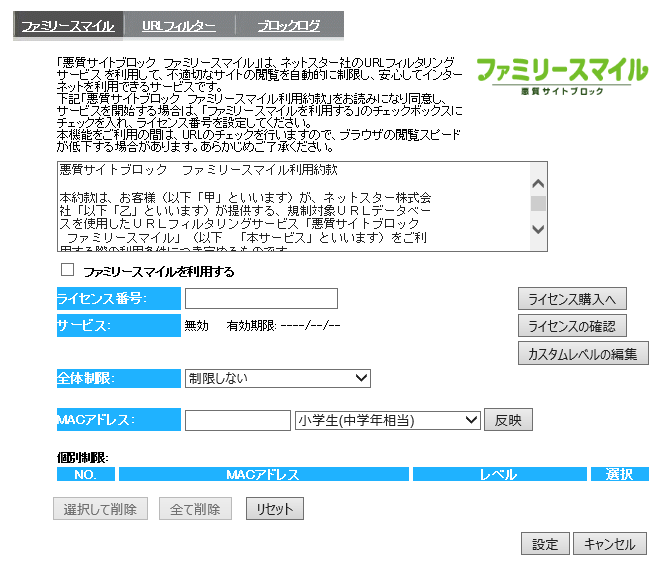Open the ファミリースマイル tab
The image size is (655, 565).
pyautogui.click(x=68, y=26)
